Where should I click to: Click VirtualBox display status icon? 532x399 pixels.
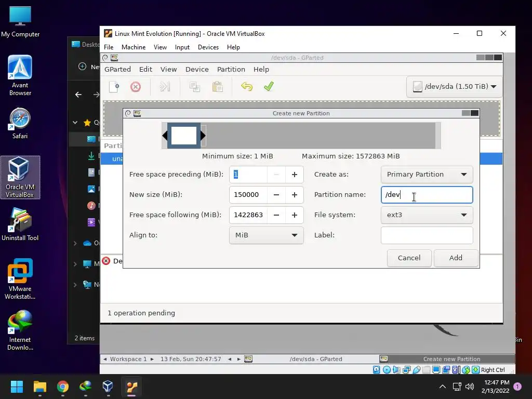[436, 370]
